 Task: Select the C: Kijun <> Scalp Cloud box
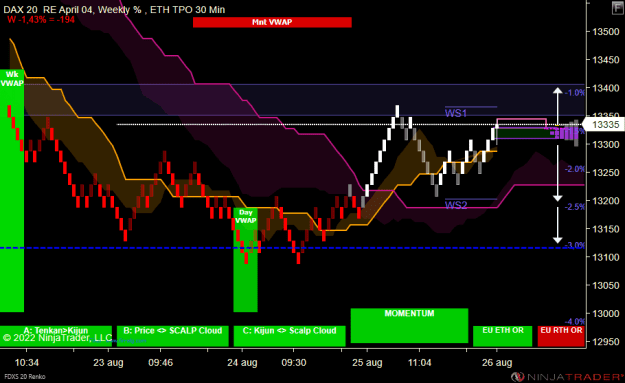289,336
